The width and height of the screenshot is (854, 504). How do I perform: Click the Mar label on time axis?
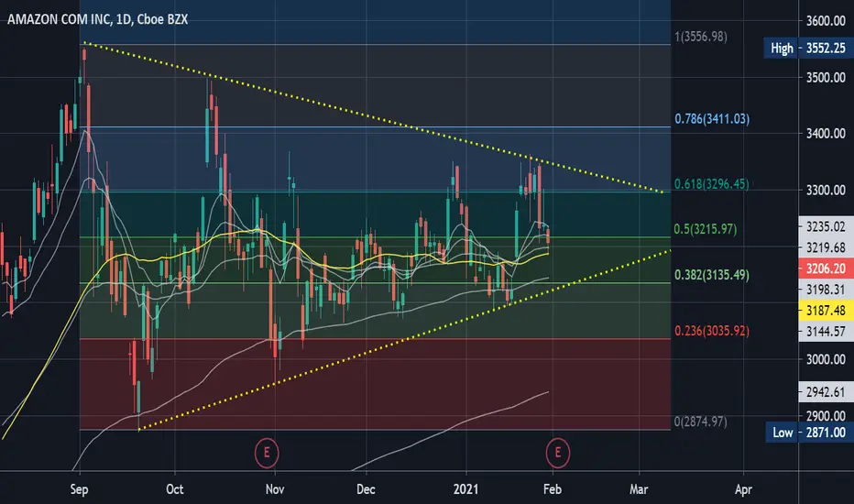click(x=639, y=489)
